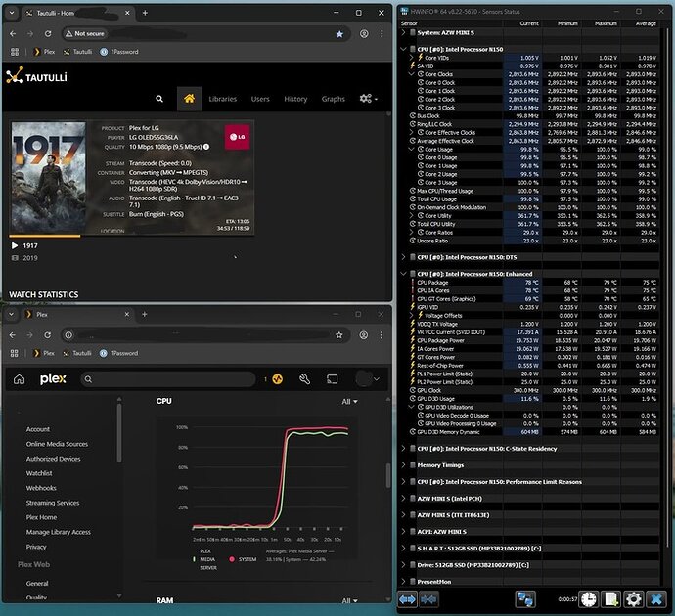Screen dimensions: 675x616
Task: Show quality info icon next to 9.5 Mbps
Action: [206, 147]
